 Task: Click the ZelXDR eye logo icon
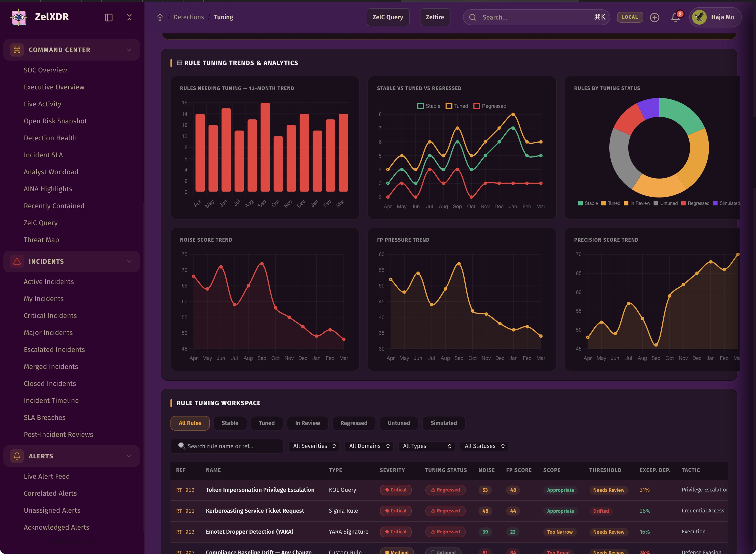(19, 17)
